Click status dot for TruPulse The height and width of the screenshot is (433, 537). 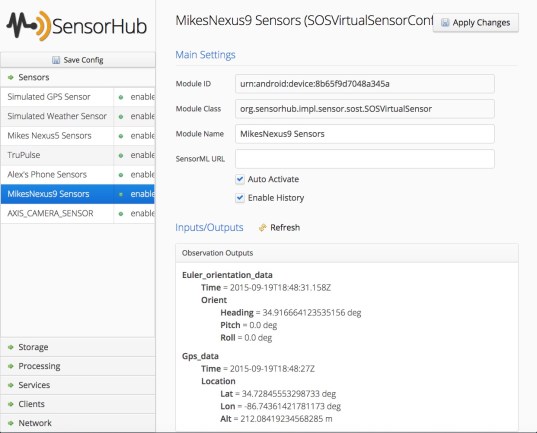(x=121, y=156)
